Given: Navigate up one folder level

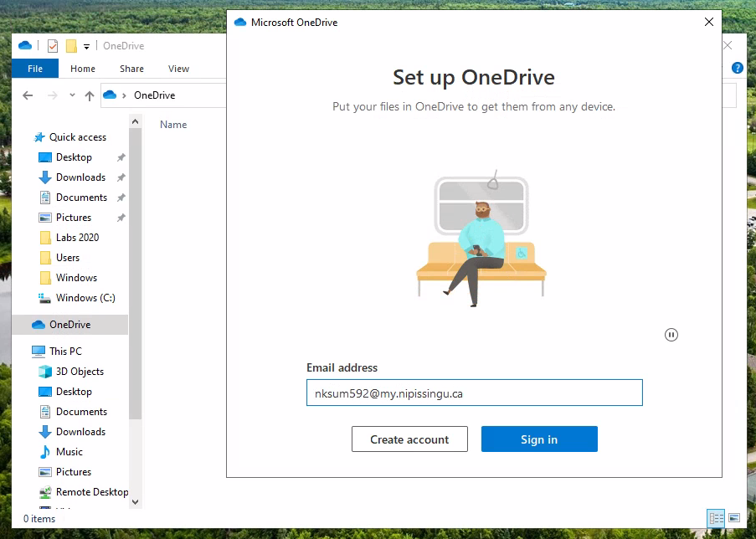Looking at the screenshot, I should (x=90, y=95).
